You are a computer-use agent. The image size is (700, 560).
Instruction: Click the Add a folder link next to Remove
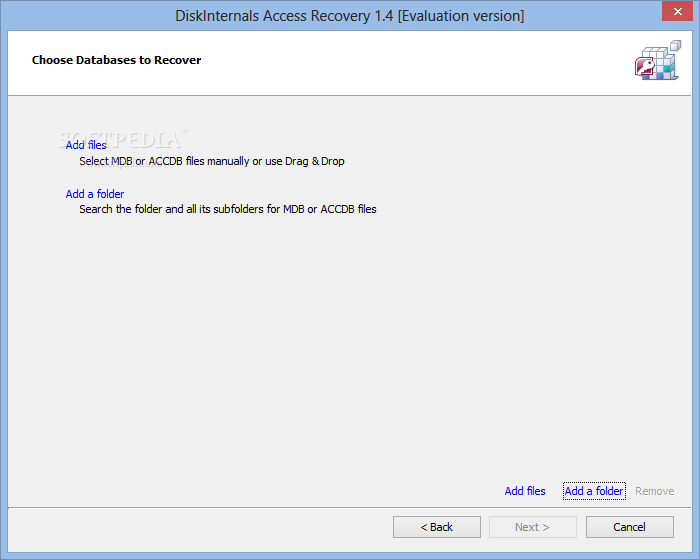pyautogui.click(x=594, y=491)
